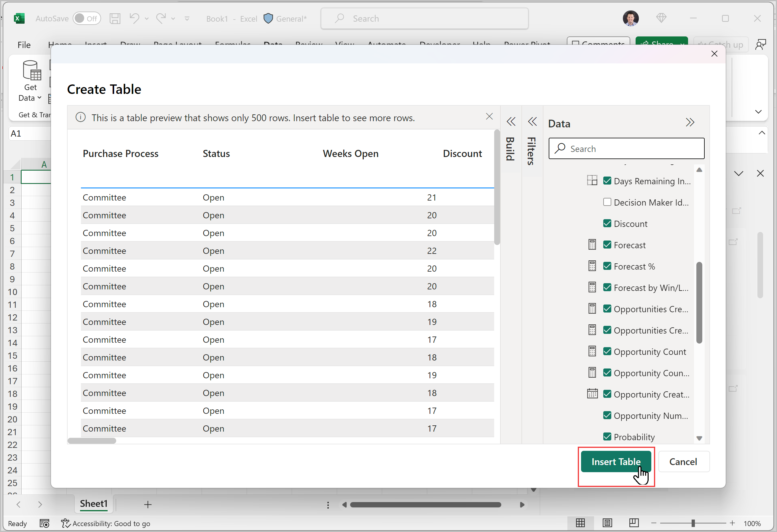Expand the Build pane chevrons
777x532 pixels.
[x=511, y=122]
